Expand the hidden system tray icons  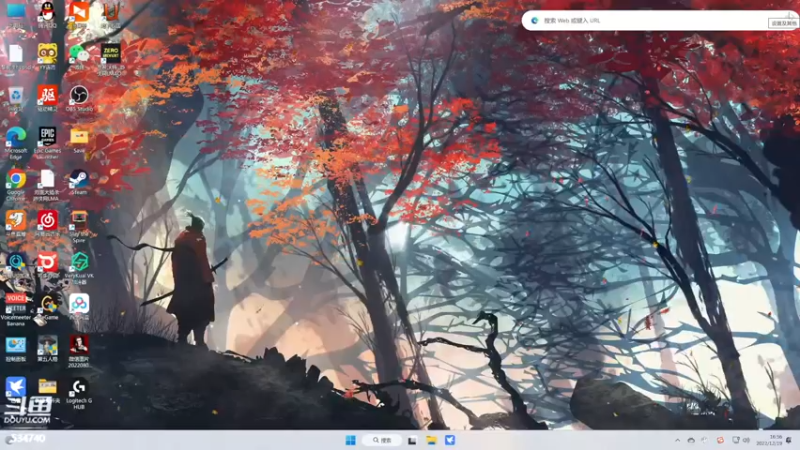677,440
